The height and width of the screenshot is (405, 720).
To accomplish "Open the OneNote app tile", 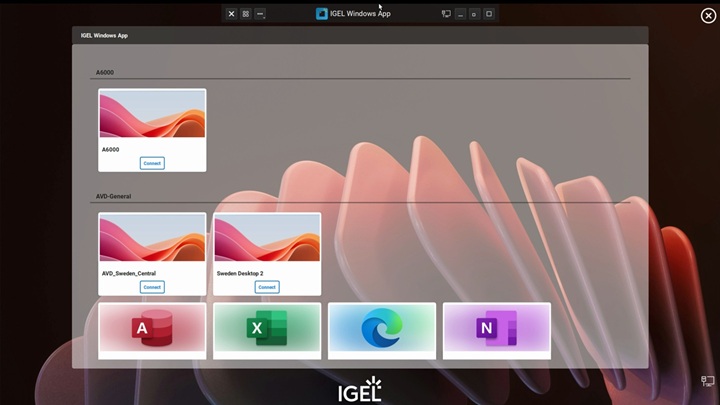I will [497, 329].
